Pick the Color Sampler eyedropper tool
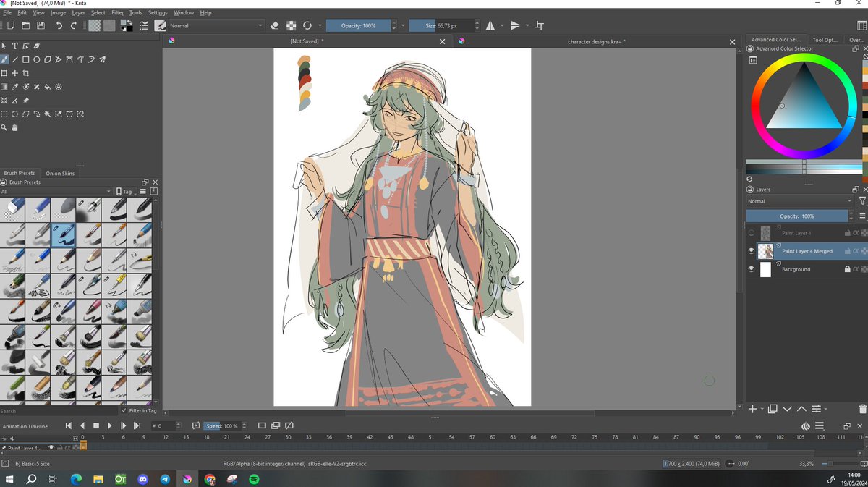 14,87
